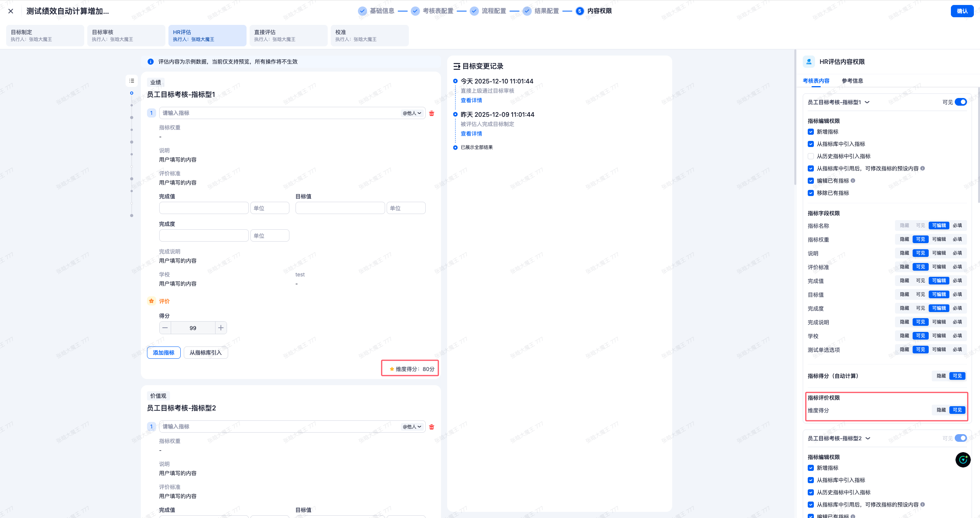
Task: Delete the first indicator with the red trash icon
Action: click(432, 113)
